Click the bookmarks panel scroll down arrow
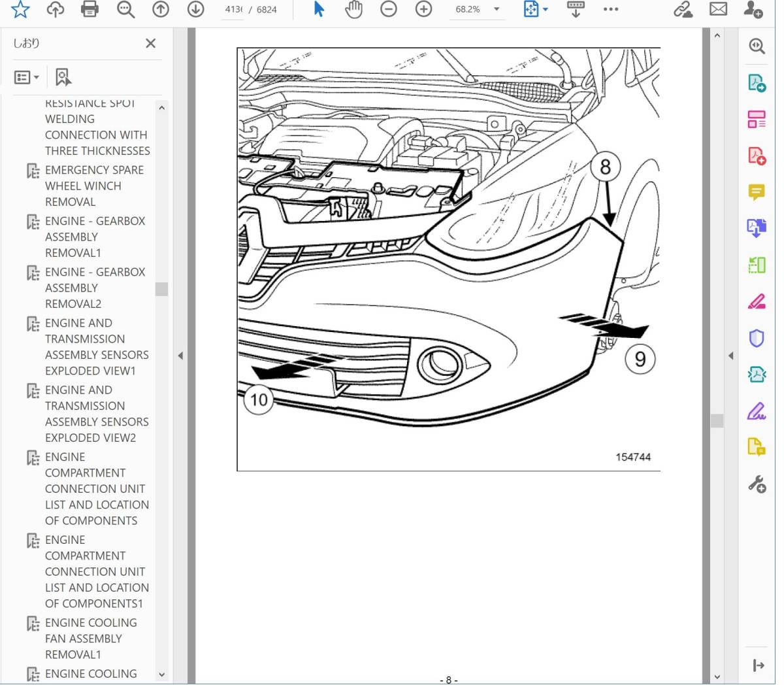Image resolution: width=784 pixels, height=685 pixels. pyautogui.click(x=161, y=675)
